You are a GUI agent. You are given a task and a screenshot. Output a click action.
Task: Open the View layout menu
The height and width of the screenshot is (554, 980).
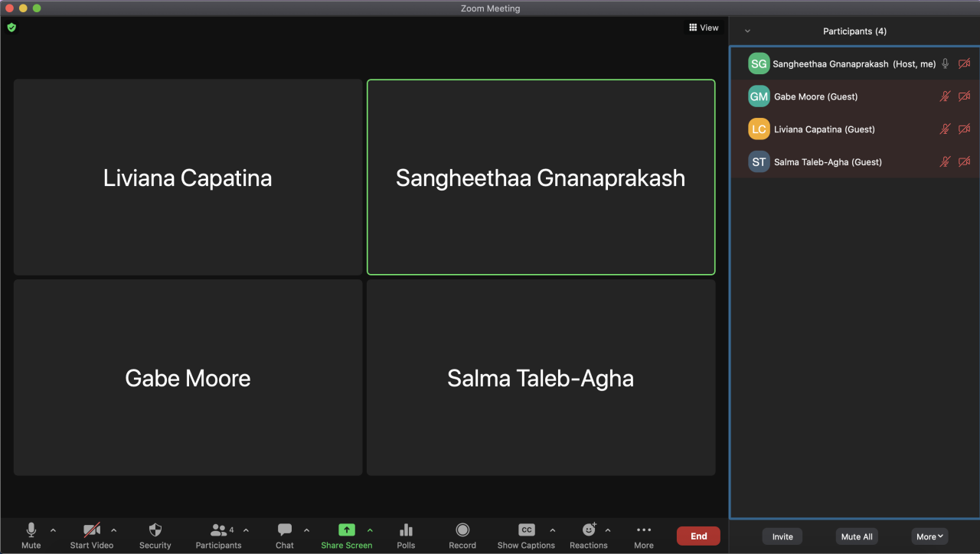click(x=704, y=28)
